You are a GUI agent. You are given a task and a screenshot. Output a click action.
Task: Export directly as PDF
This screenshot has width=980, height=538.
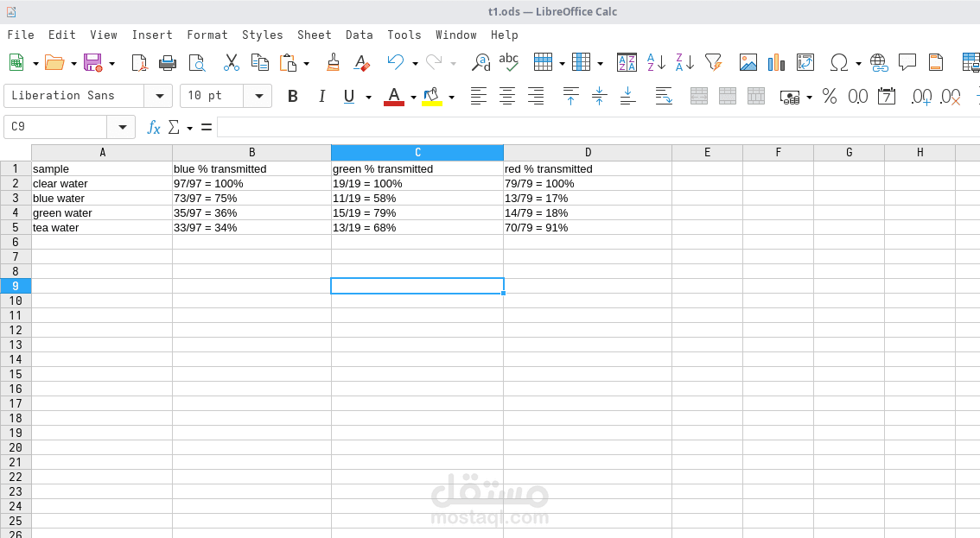[139, 62]
